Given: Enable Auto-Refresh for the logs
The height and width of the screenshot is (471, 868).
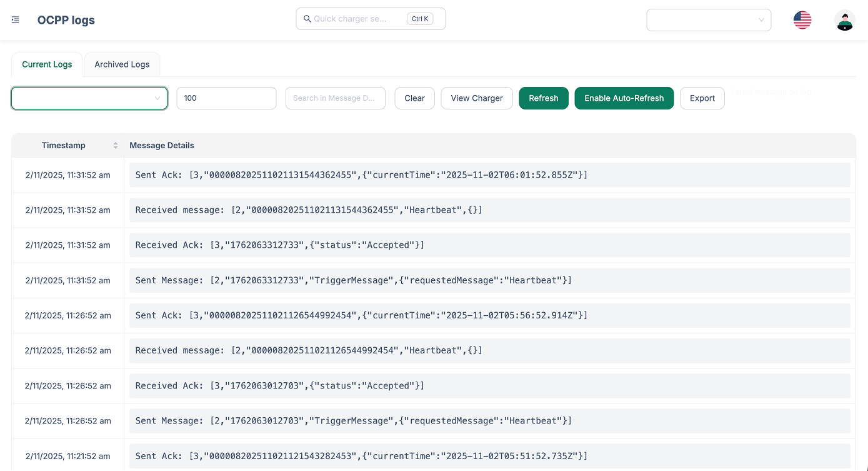Looking at the screenshot, I should pos(624,98).
